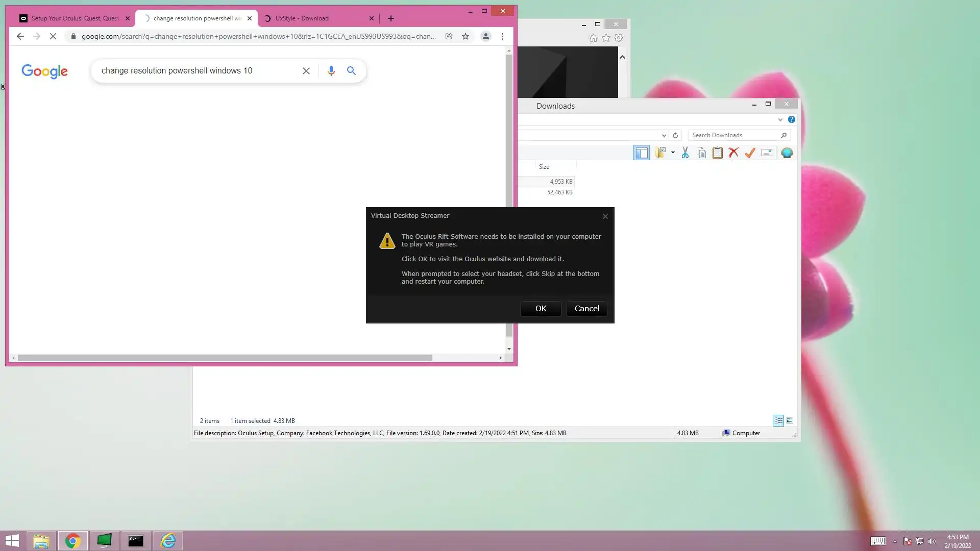This screenshot has height=551, width=980.
Task: Click the red X Delete toolbar icon
Action: (733, 153)
